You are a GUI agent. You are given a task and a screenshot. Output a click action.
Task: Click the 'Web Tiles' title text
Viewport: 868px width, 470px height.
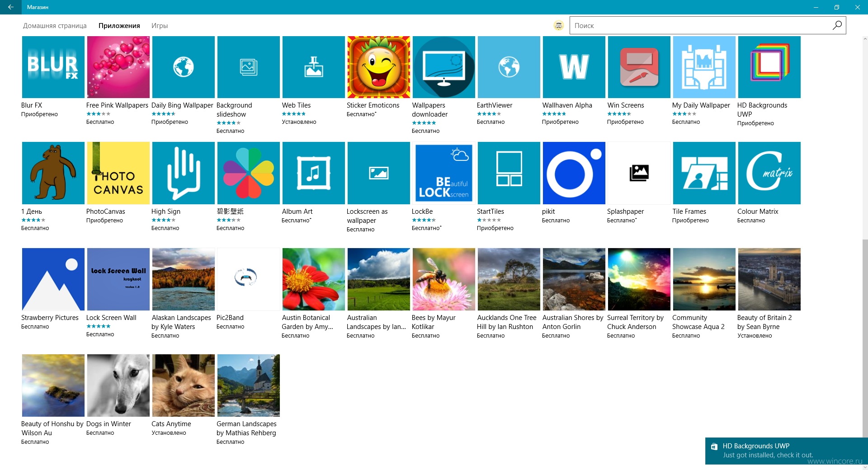(x=296, y=105)
